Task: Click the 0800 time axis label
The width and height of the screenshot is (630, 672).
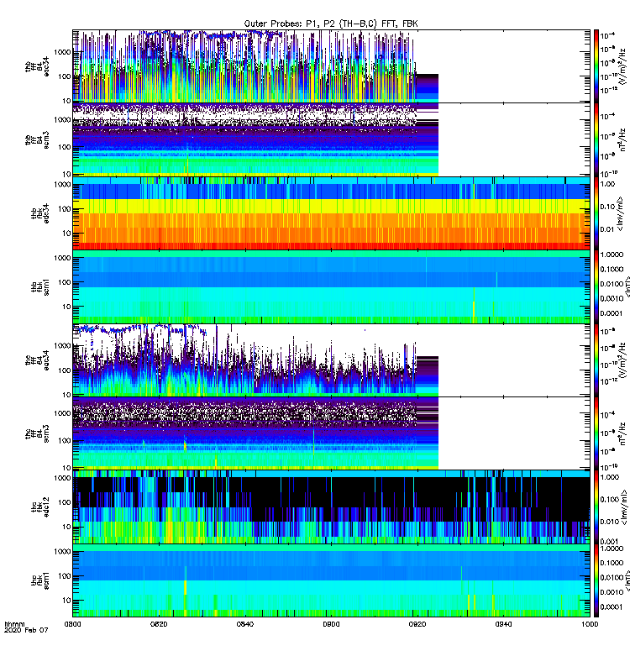Action: pos(72,624)
